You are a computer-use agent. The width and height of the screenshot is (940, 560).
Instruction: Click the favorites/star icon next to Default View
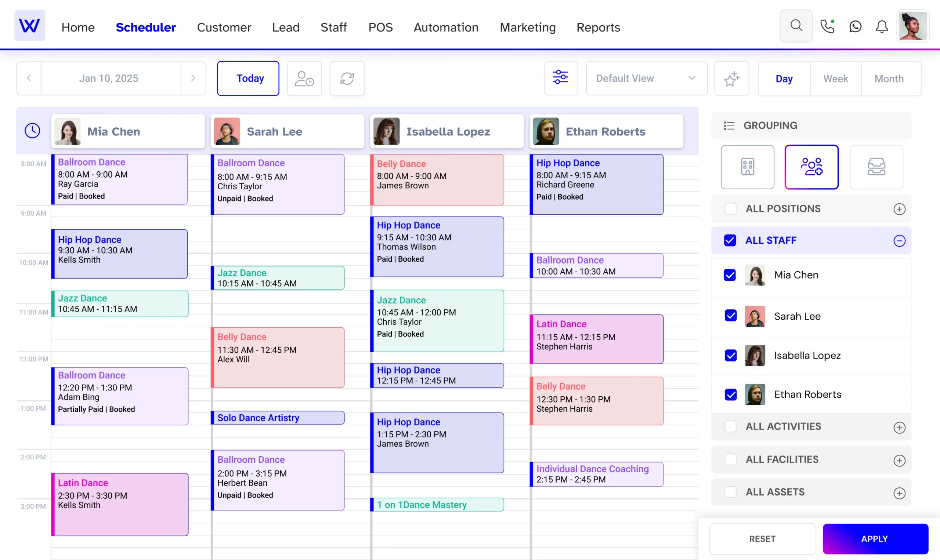pyautogui.click(x=731, y=78)
